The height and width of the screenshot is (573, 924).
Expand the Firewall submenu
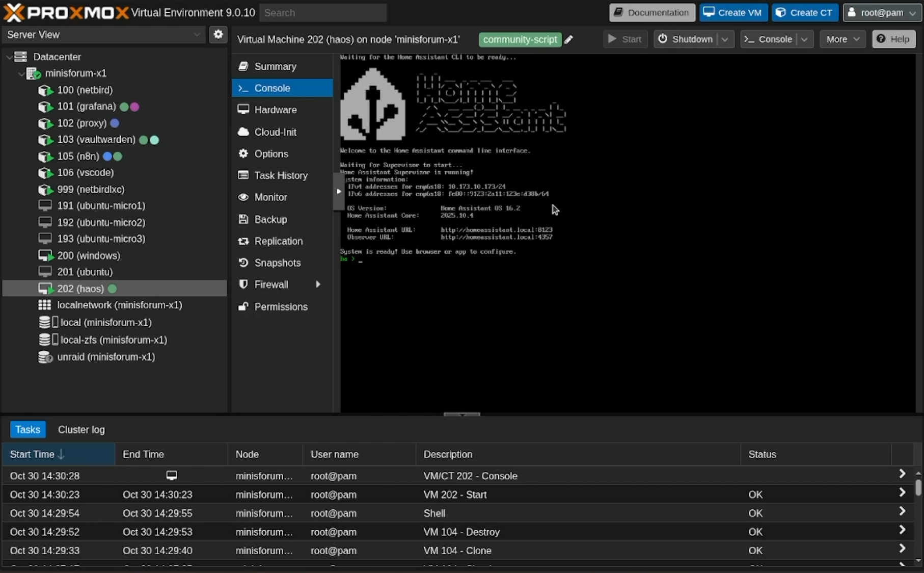(x=318, y=284)
